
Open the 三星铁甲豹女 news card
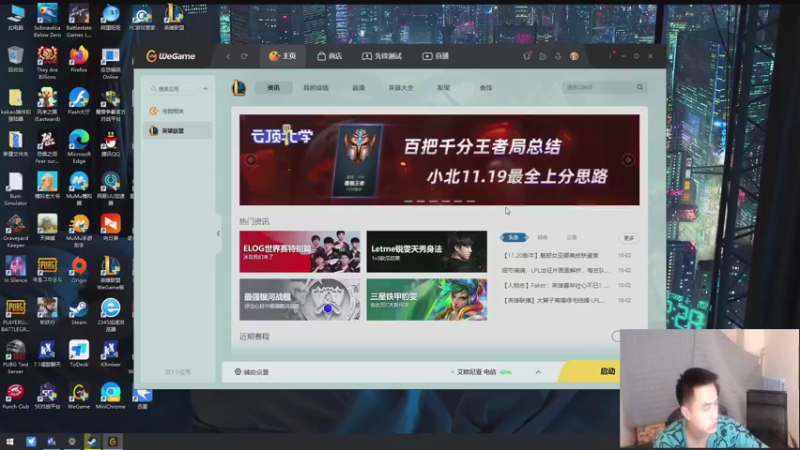(427, 299)
